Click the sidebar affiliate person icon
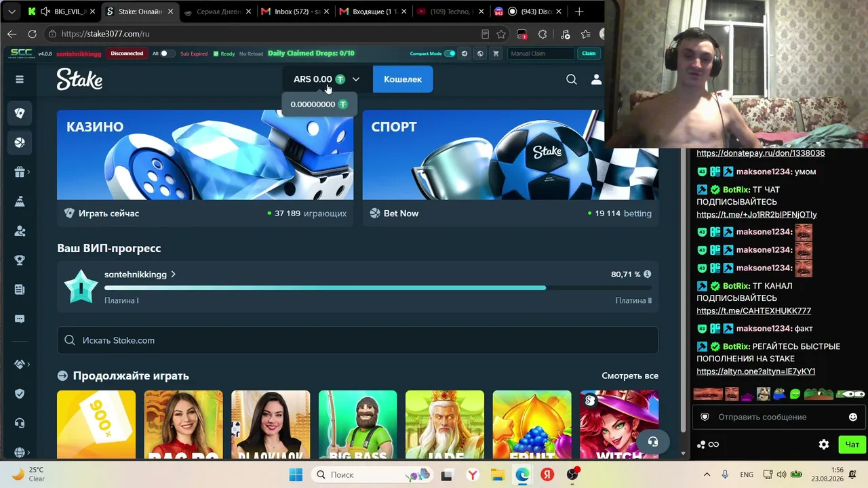The image size is (868, 488). tap(20, 231)
